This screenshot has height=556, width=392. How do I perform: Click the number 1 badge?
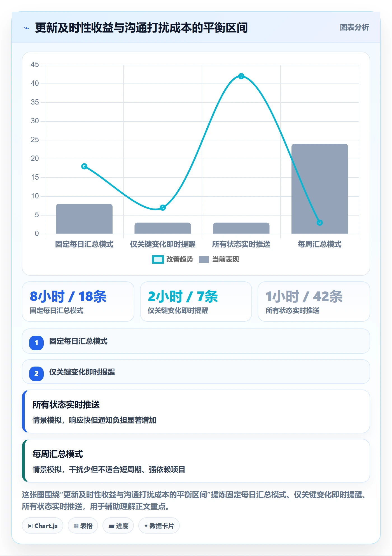point(36,343)
